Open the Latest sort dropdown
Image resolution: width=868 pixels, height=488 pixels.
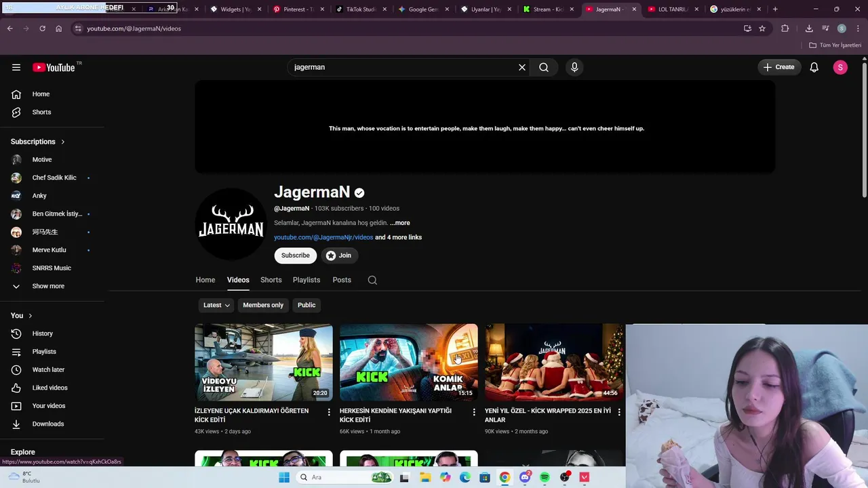(216, 305)
